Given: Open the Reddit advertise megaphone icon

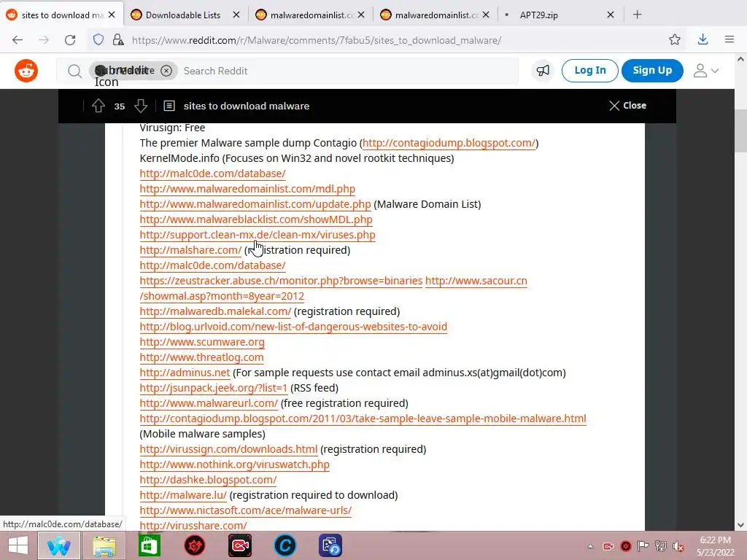Looking at the screenshot, I should pyautogui.click(x=543, y=71).
